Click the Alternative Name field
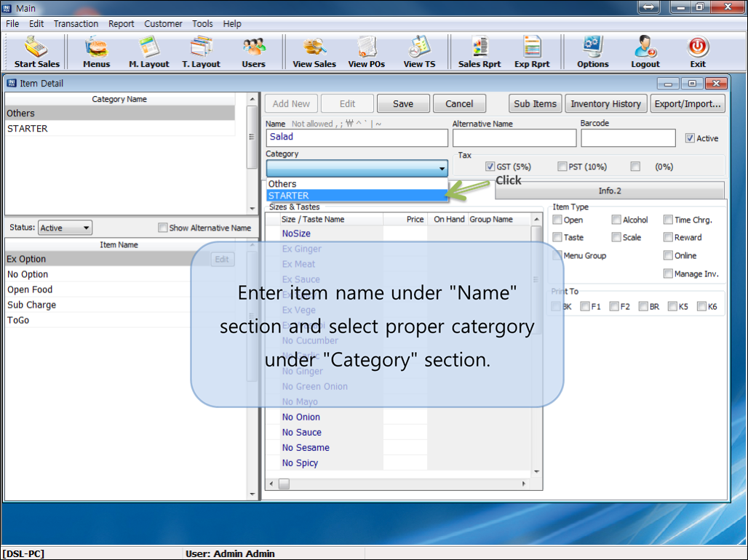 point(514,137)
